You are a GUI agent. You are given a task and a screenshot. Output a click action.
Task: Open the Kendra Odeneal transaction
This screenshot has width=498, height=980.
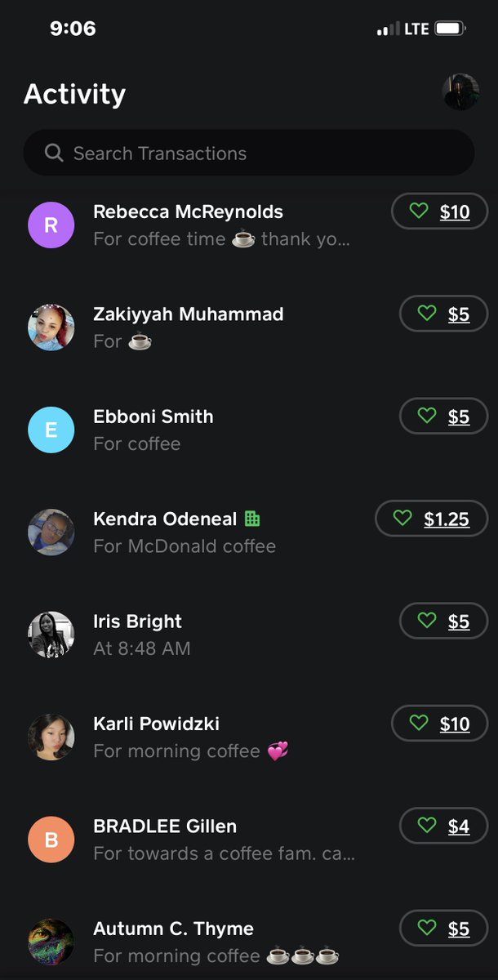pos(249,532)
